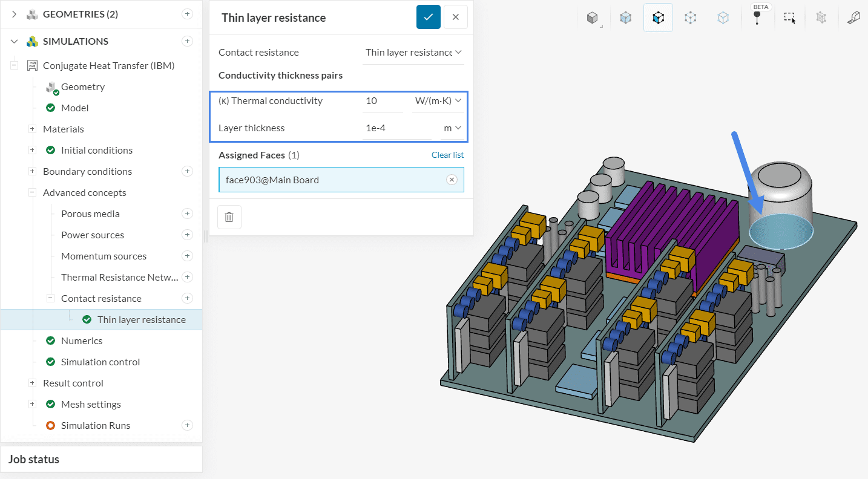This screenshot has height=479, width=868.
Task: Collapse the Advanced concepts tree node
Action: [x=32, y=193]
